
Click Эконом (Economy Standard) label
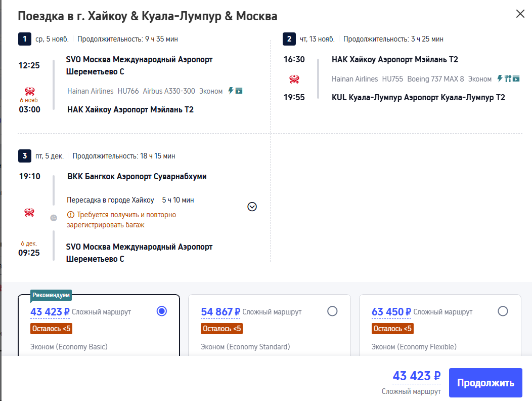(x=245, y=347)
